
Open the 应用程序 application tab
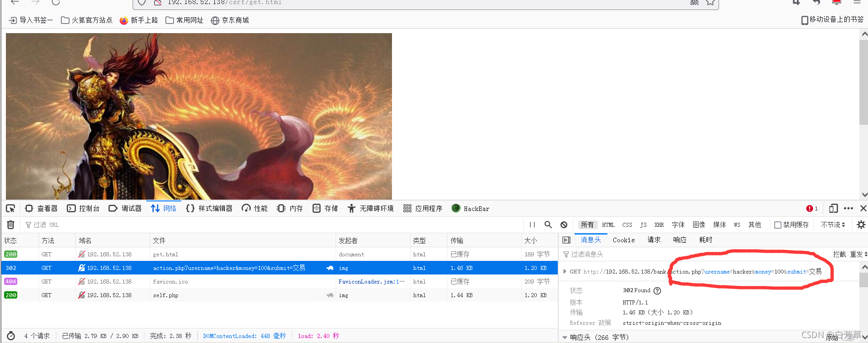coord(423,208)
